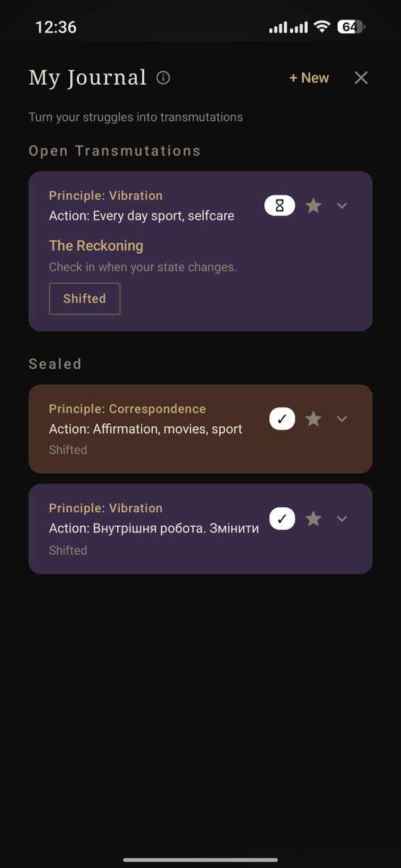Star the Affirmation, movies, sport entry
The width and height of the screenshot is (401, 868).
pyautogui.click(x=313, y=419)
